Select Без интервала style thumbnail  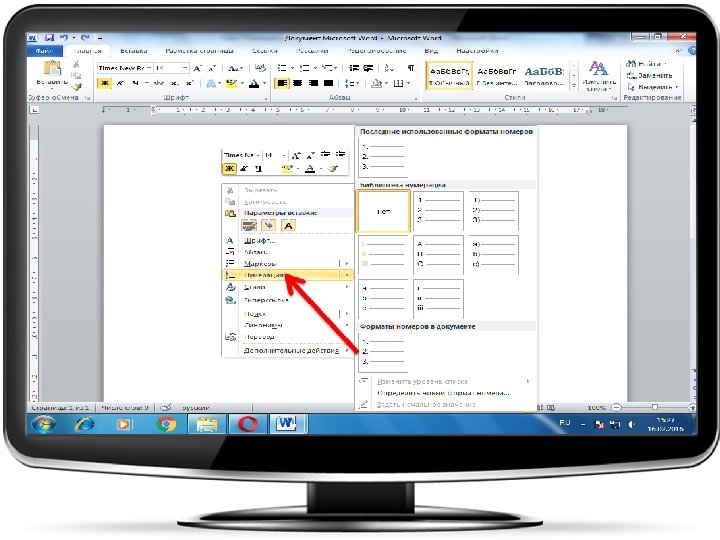pyautogui.click(x=496, y=76)
